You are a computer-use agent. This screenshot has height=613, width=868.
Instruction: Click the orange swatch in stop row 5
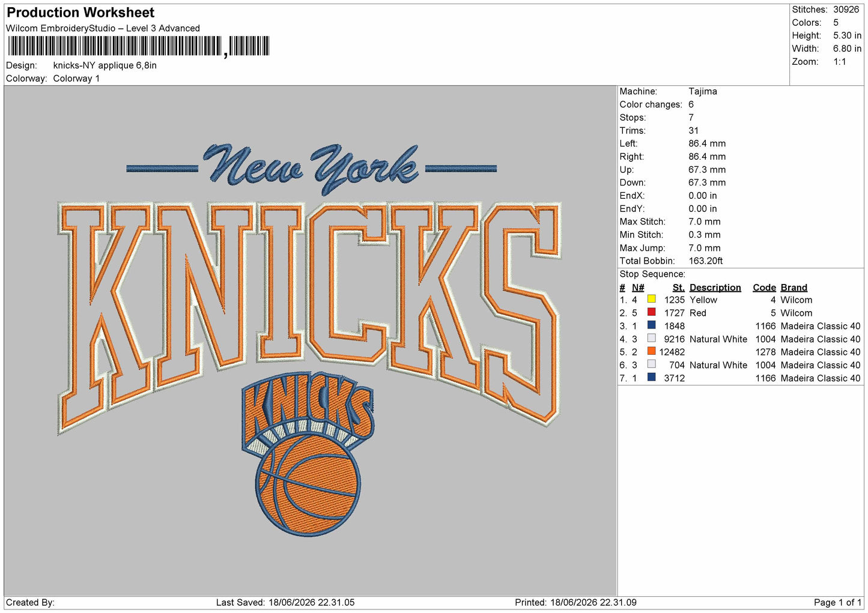point(651,351)
